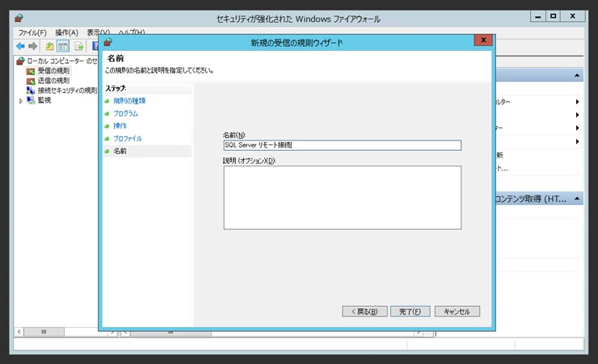This screenshot has height=364, width=598.
Task: Open the second submenu arrow in the actions pane
Action: (578, 115)
